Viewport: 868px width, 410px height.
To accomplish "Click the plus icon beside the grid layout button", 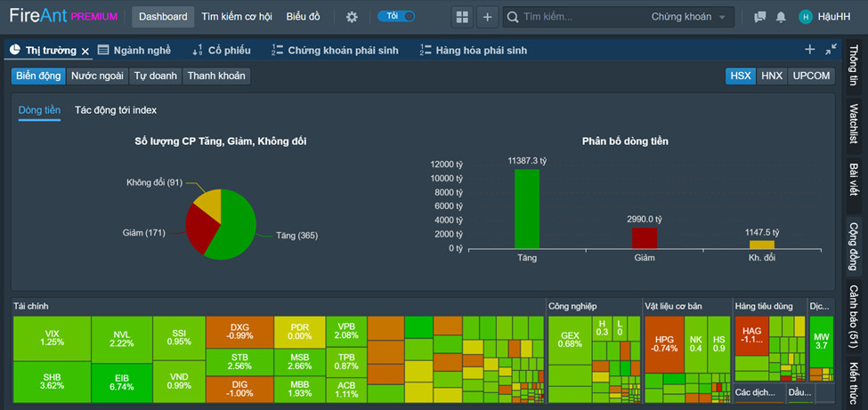I will click(487, 17).
